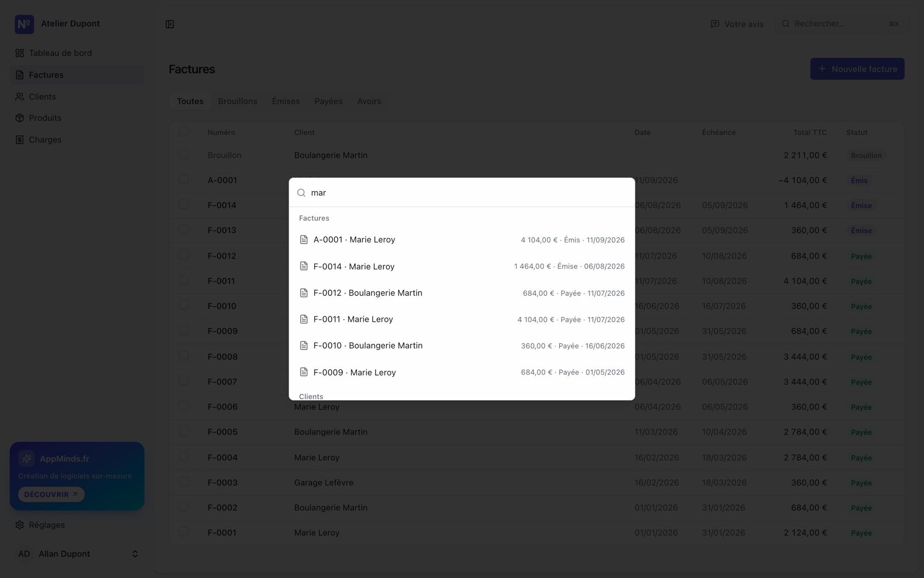Viewport: 924px width, 578px height.
Task: Expand the Allan Dupont account switcher
Action: [x=77, y=554]
